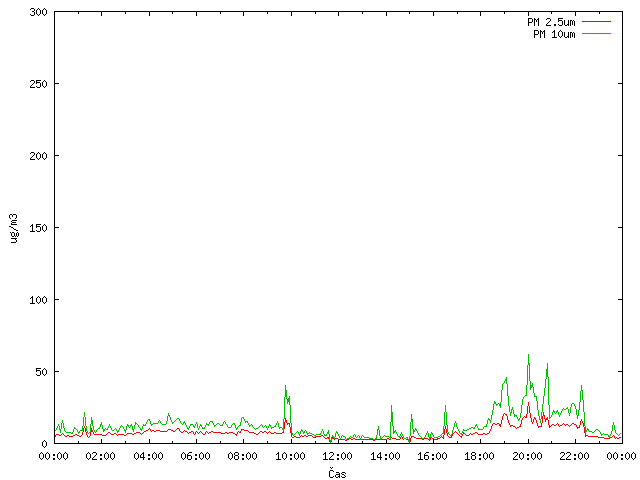
Task: Click the 22:00 time label
Action: click(x=574, y=456)
